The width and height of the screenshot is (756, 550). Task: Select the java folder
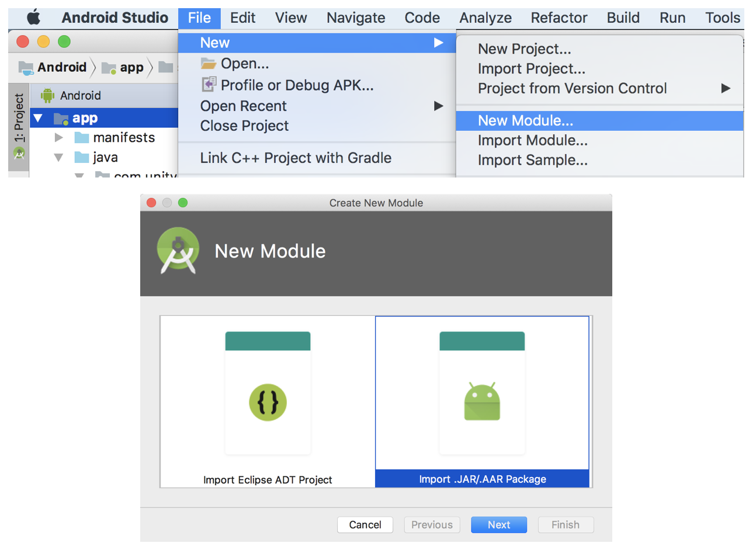tap(105, 157)
